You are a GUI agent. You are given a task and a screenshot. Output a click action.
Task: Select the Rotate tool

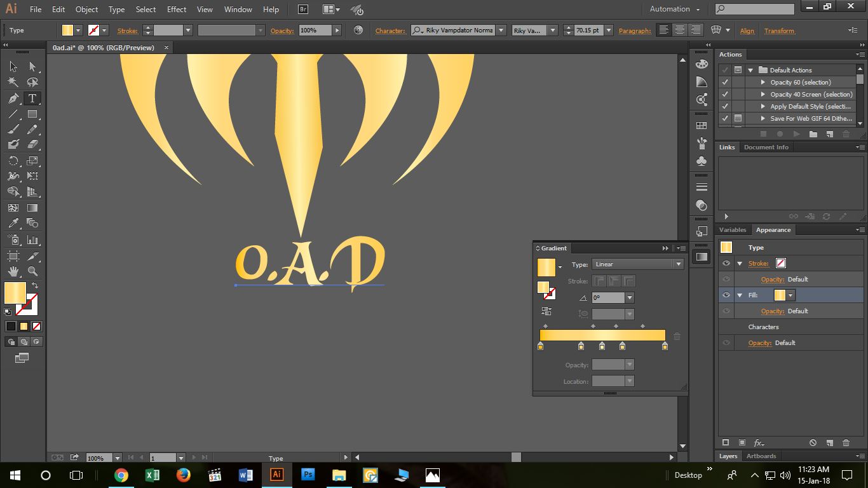pos(13,161)
